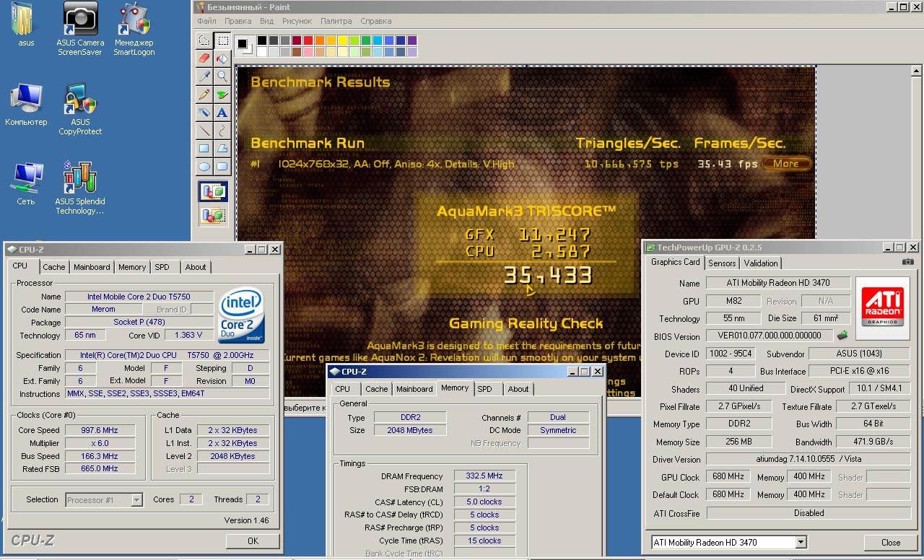
Task: Choose the Rounded Rectangle tool
Action: point(222,167)
